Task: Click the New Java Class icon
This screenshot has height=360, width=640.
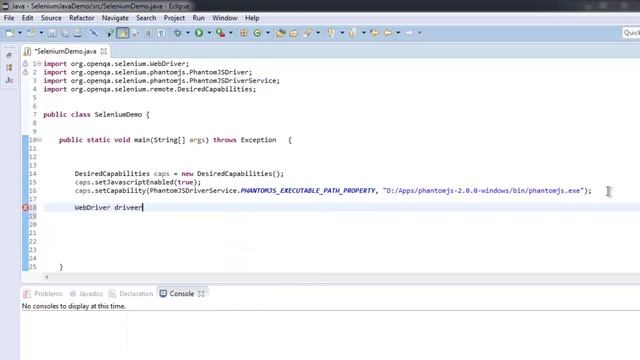Action: click(258, 33)
